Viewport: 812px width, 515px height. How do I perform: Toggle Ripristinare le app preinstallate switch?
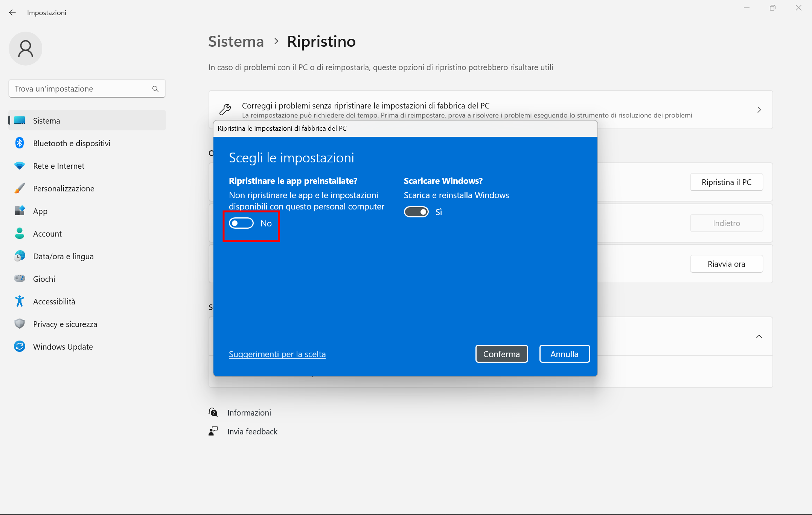pos(241,223)
